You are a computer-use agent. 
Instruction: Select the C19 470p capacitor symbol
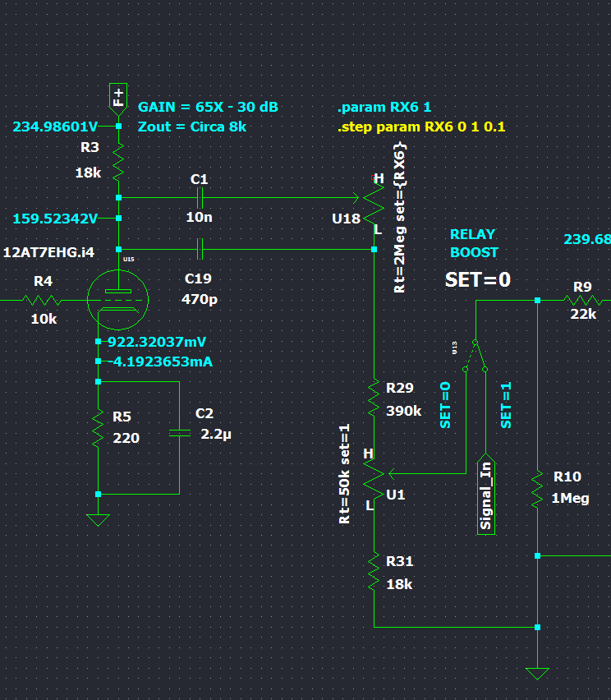tap(200, 249)
